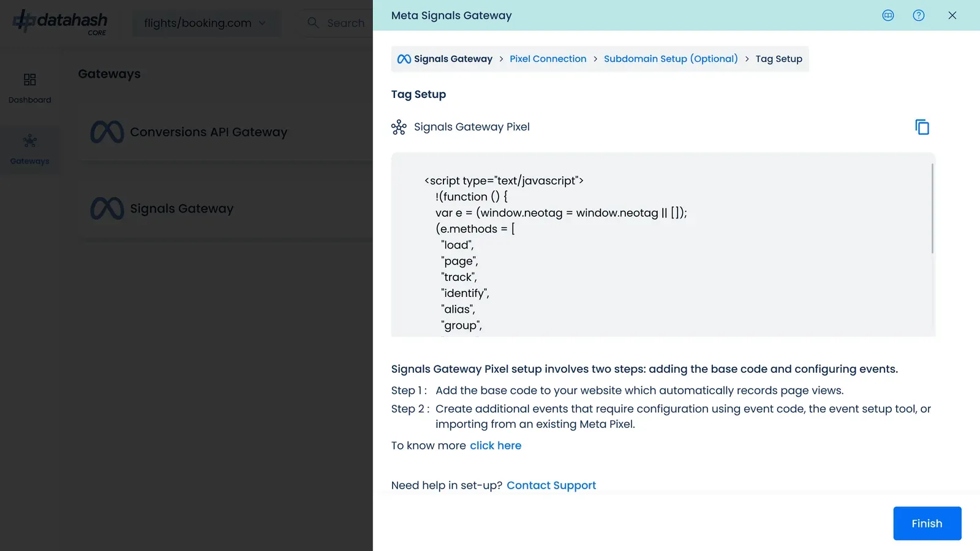Select the Tag Setup breadcrumb step
Screen dimensions: 980x551
click(779, 59)
